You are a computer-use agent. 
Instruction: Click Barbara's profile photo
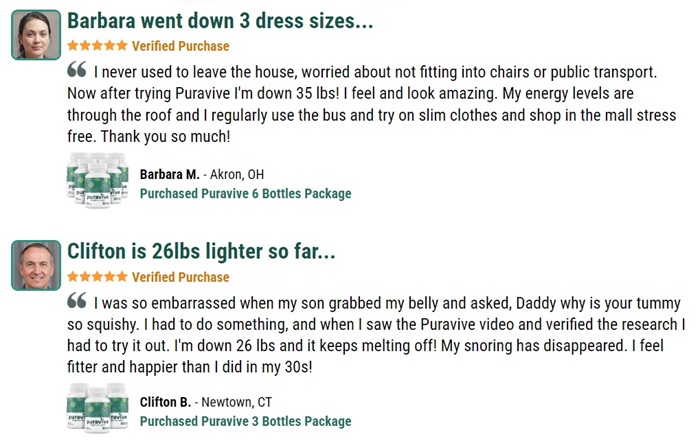36,35
